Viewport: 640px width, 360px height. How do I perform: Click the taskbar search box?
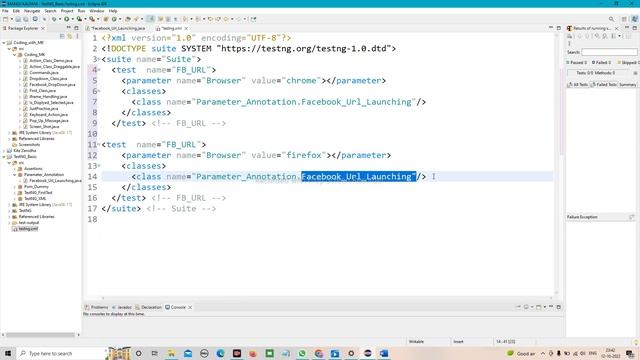point(61,353)
